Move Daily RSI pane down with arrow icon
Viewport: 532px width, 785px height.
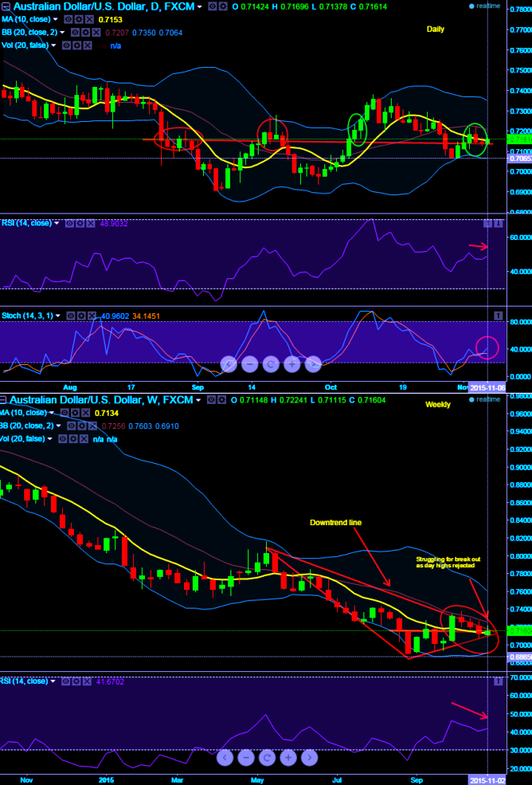(498, 223)
